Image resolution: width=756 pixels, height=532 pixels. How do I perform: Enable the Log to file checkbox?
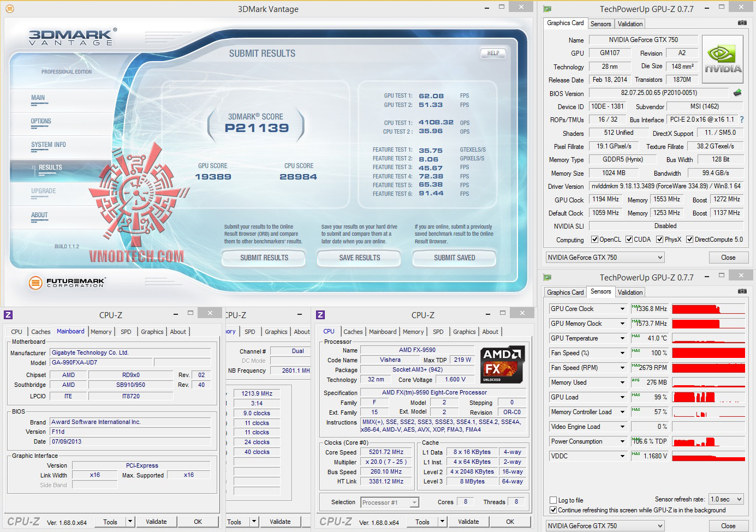tap(553, 500)
